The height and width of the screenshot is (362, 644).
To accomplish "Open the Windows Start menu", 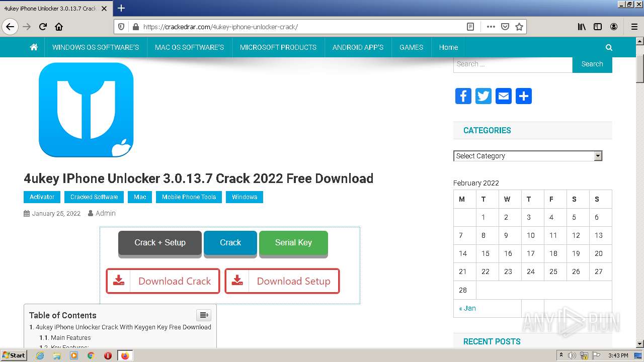I will point(14,355).
